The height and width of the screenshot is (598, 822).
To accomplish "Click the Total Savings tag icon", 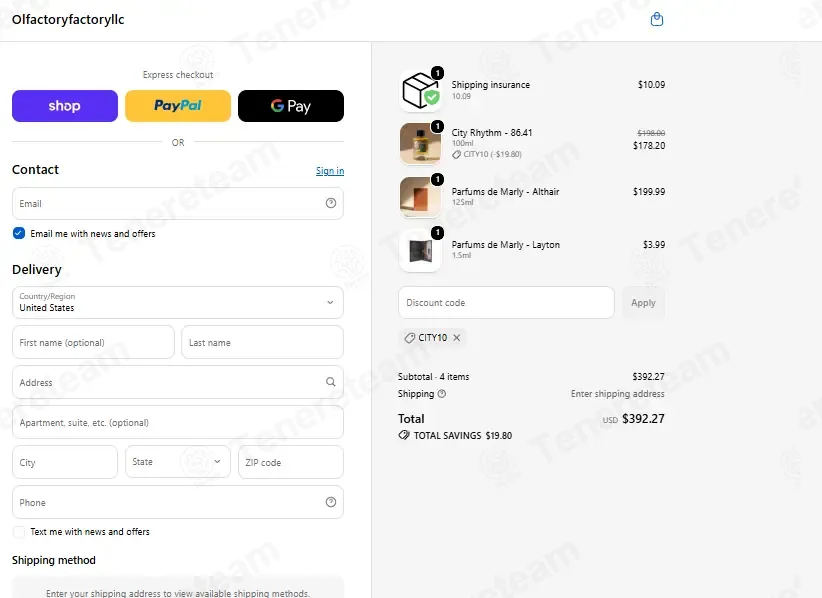I will (x=404, y=435).
